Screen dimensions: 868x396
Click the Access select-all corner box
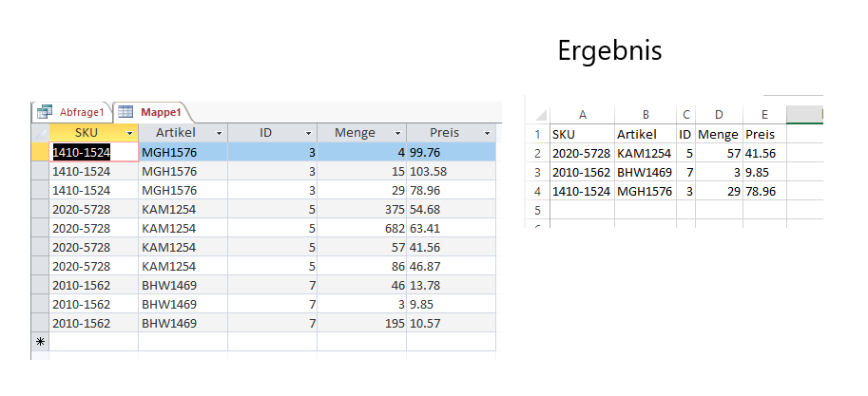pos(41,133)
